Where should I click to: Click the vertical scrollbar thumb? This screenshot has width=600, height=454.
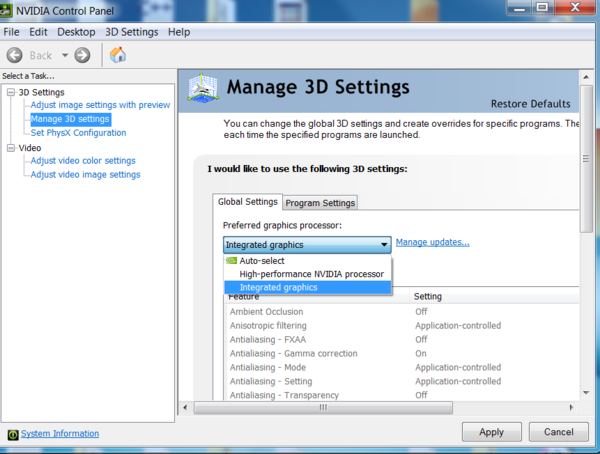click(x=586, y=159)
